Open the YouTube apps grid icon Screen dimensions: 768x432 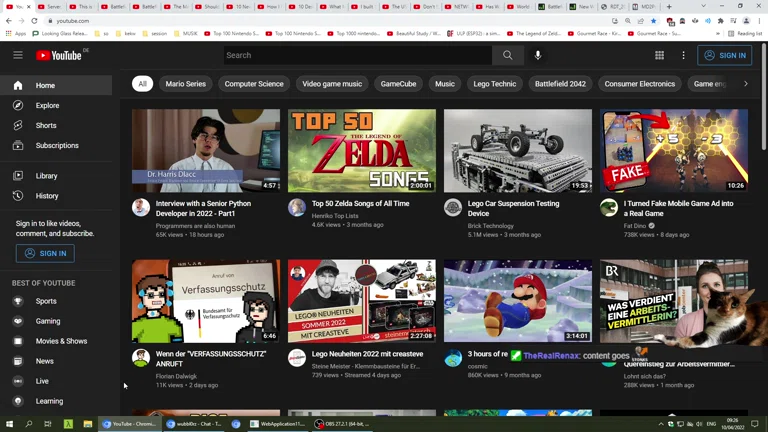point(659,55)
